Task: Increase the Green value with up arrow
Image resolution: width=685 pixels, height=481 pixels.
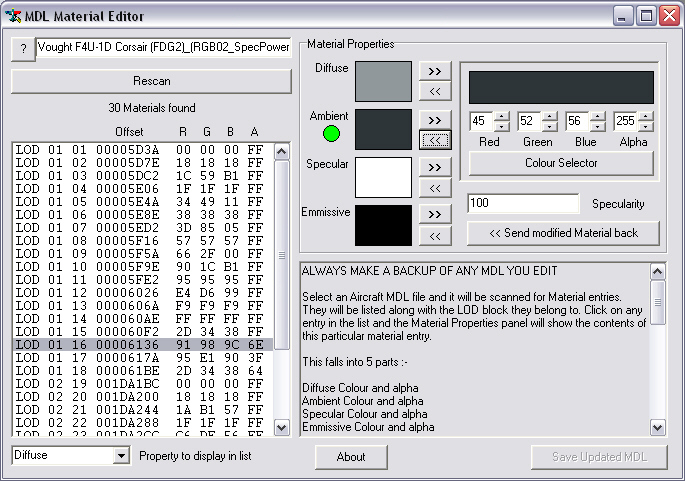Action: [549, 116]
